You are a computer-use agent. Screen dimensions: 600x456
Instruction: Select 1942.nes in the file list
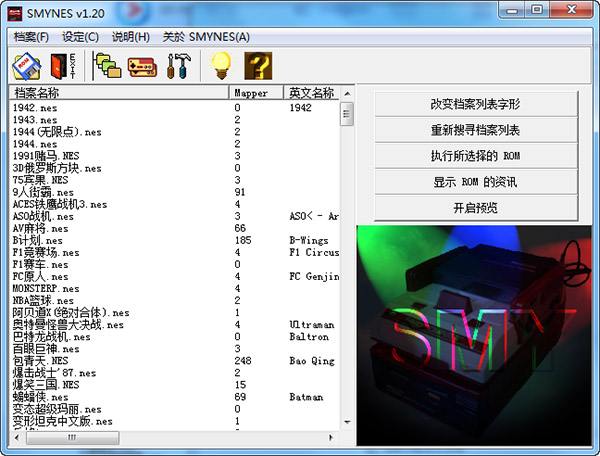38,107
